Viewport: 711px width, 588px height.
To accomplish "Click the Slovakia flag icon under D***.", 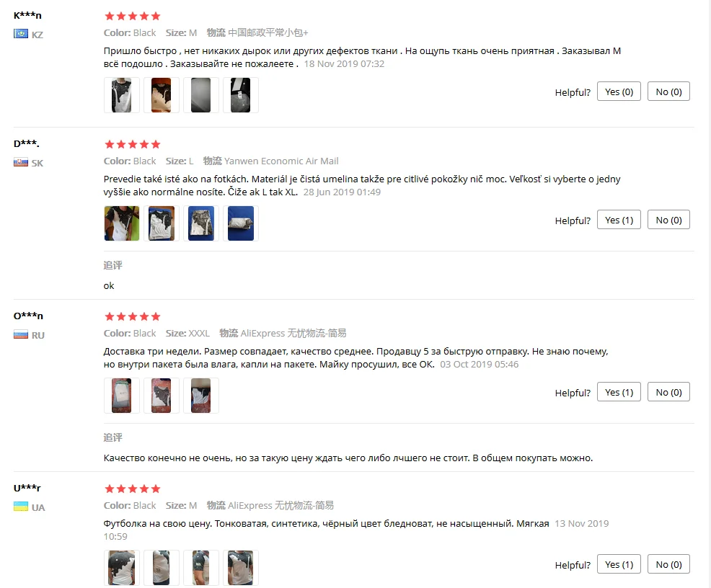I will click(21, 162).
